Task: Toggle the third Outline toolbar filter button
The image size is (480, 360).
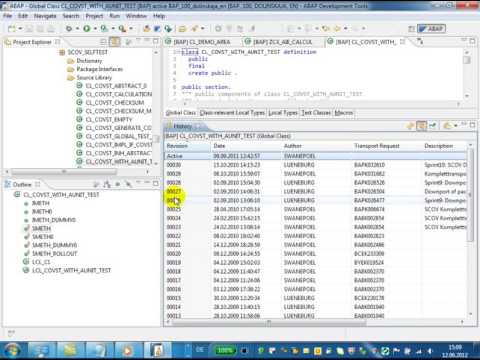Action: point(118,184)
